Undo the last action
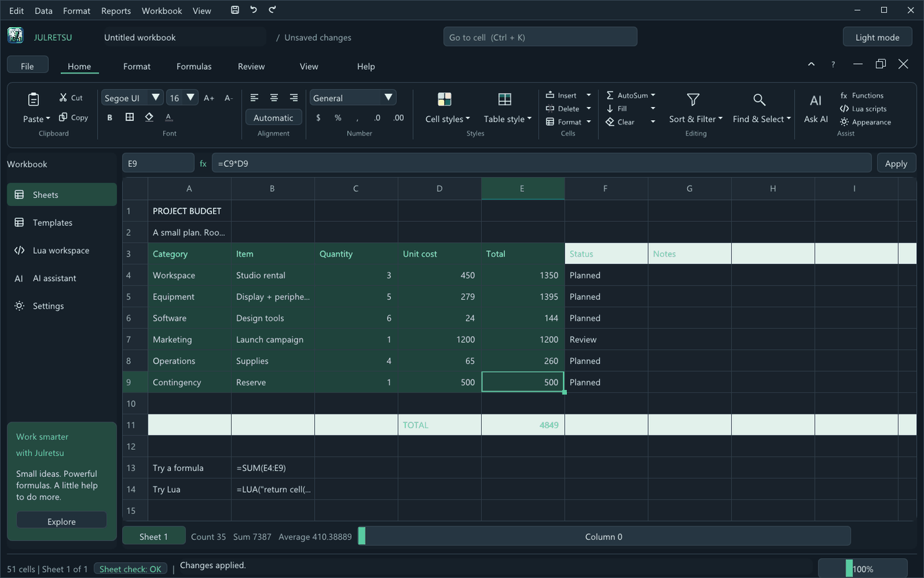The height and width of the screenshot is (578, 924). tap(253, 10)
